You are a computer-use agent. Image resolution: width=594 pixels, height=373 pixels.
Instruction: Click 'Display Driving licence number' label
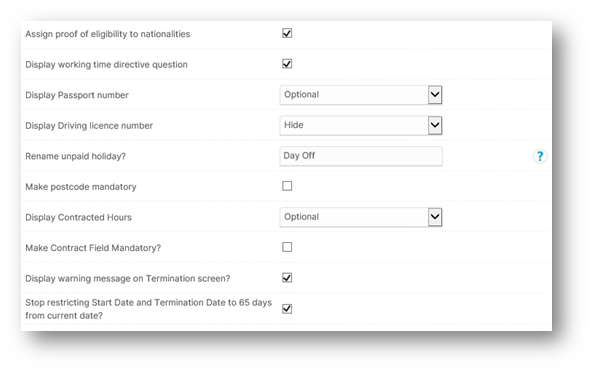click(89, 126)
